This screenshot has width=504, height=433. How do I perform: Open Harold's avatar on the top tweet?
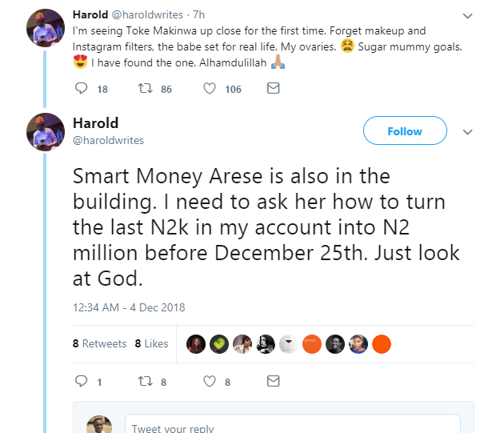point(46,28)
